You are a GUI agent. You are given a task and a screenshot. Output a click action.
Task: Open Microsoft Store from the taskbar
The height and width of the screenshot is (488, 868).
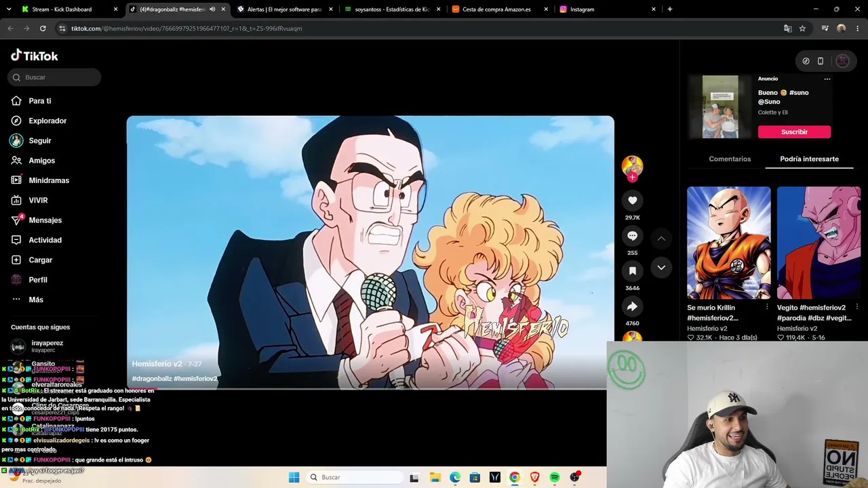coord(475,477)
